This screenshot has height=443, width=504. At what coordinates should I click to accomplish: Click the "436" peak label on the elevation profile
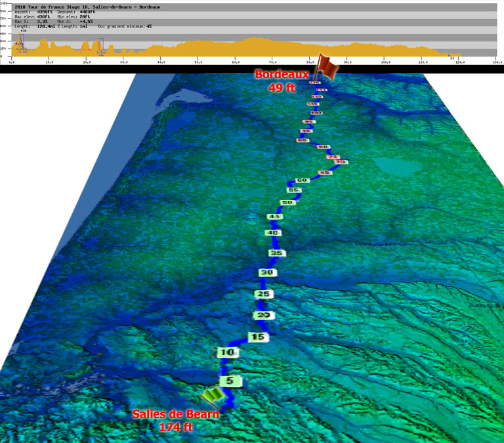(x=23, y=31)
